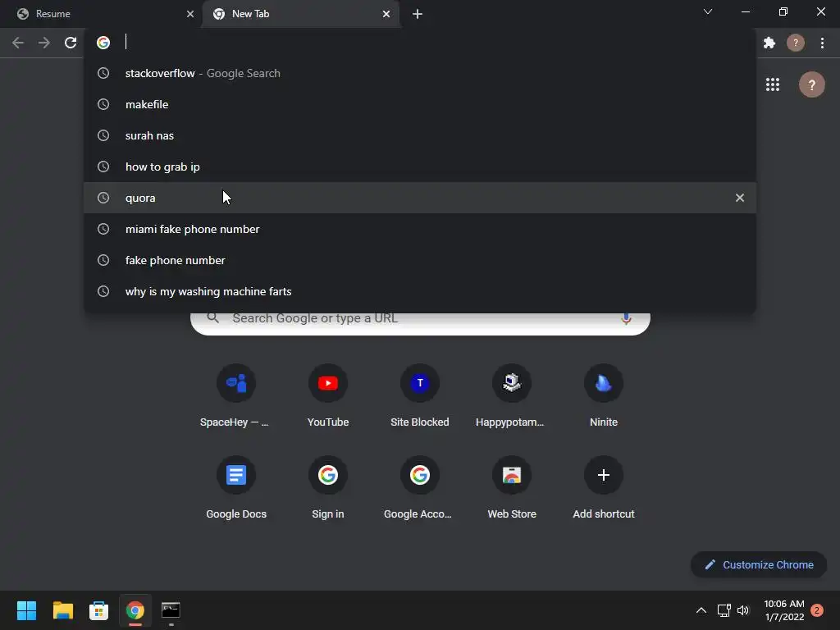Expand the system tray hidden icons chevron

[x=701, y=610]
